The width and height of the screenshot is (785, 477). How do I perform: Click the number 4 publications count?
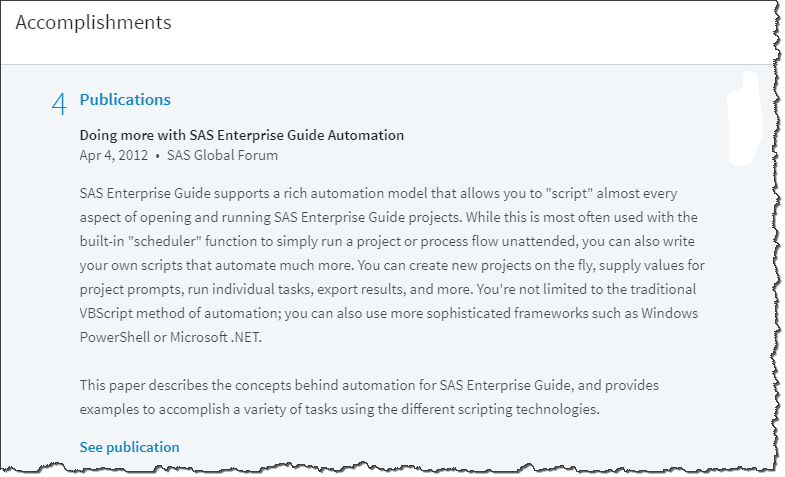pos(59,104)
